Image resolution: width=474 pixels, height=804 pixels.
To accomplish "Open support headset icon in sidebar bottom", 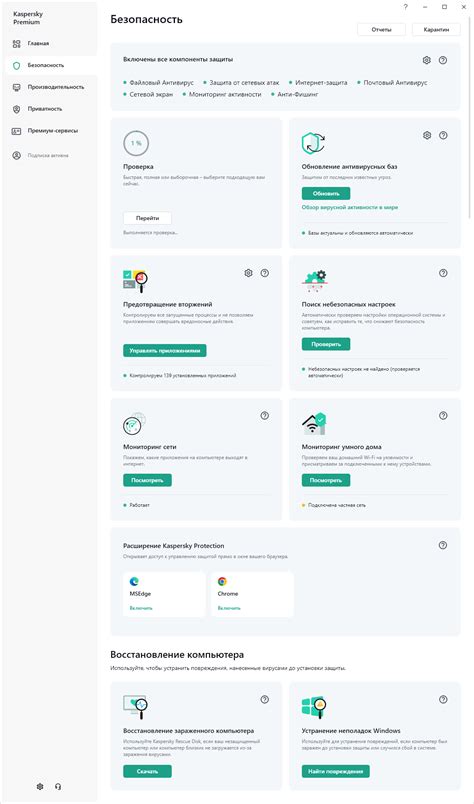I will coord(58,787).
